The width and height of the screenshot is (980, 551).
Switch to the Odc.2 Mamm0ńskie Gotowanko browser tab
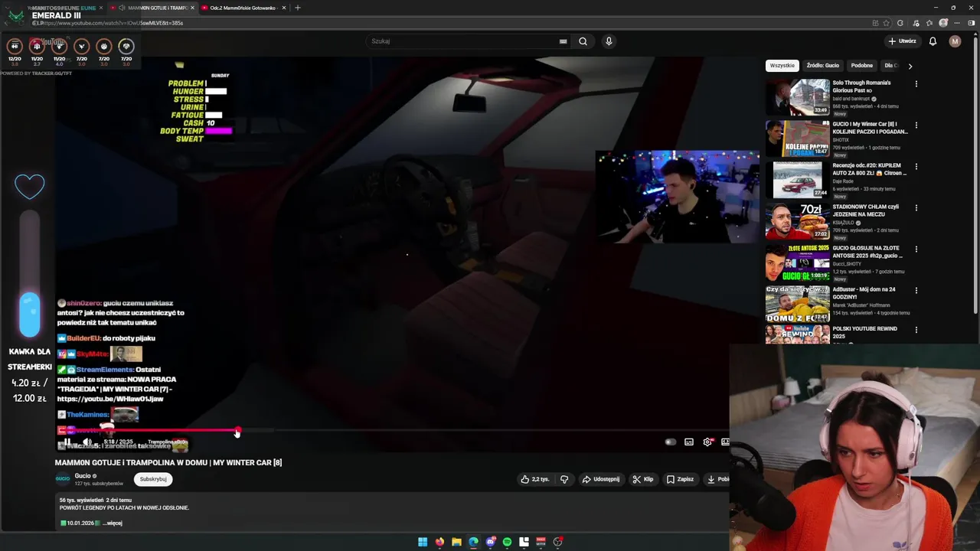pyautogui.click(x=243, y=8)
